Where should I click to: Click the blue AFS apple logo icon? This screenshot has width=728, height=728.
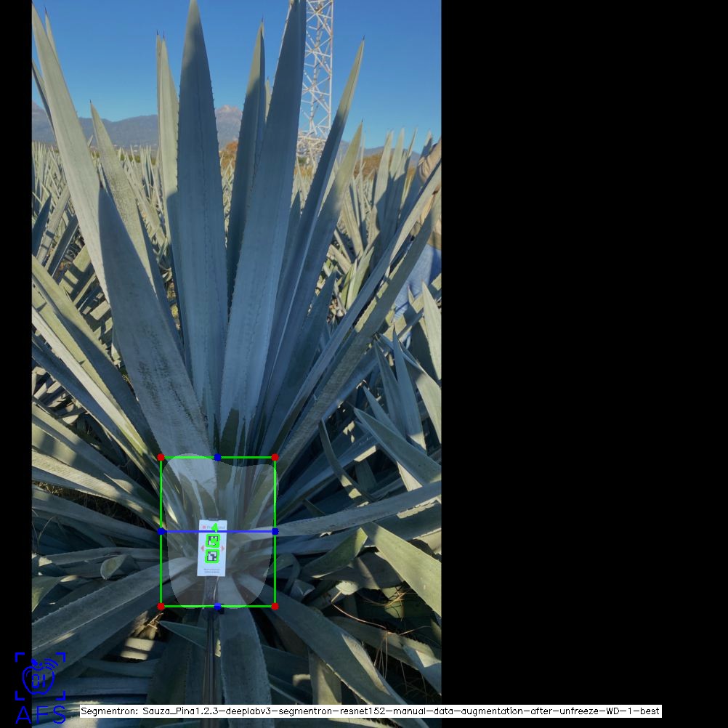[40, 676]
